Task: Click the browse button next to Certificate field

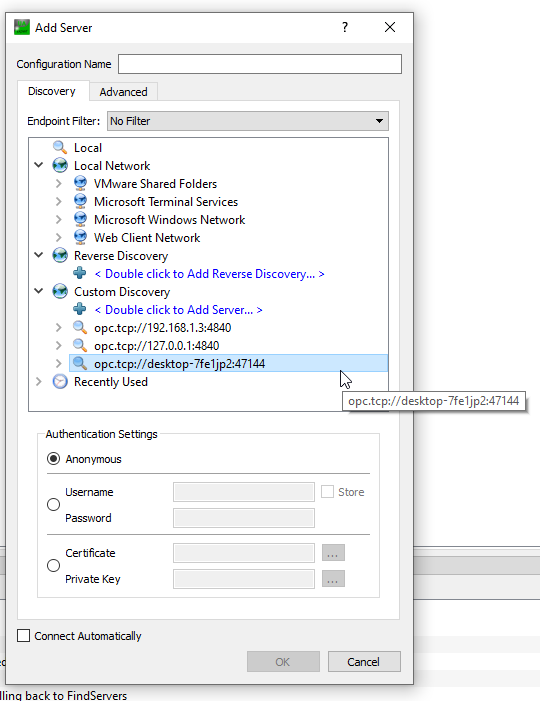Action: point(333,553)
